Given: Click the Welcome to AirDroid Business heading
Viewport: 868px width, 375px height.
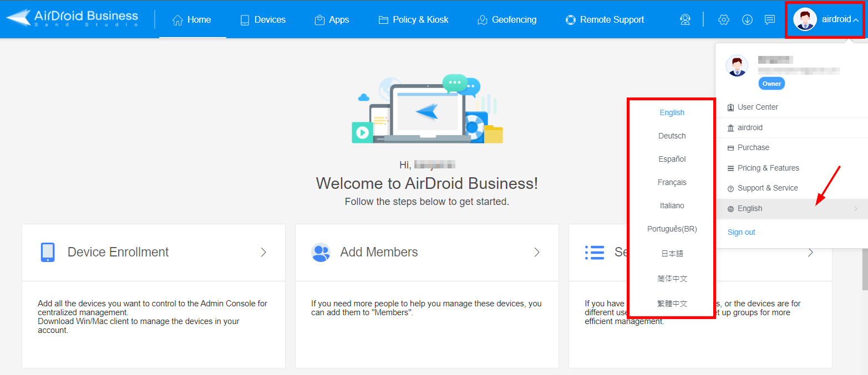Looking at the screenshot, I should (427, 183).
